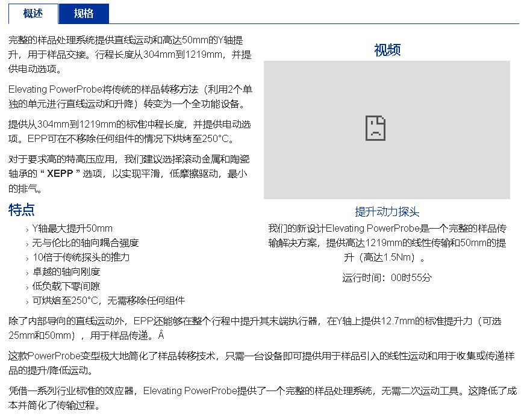Click paragraph beginning 除了内部导向的直线运动外
Viewport: 524px width, 420px height.
[x=255, y=328]
